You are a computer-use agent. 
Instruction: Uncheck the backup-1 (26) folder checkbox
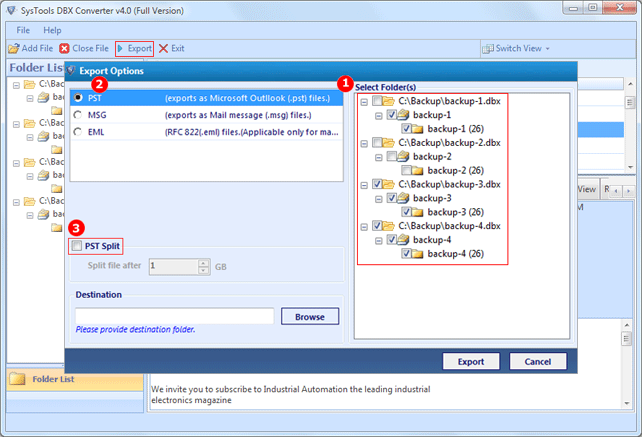pos(406,129)
